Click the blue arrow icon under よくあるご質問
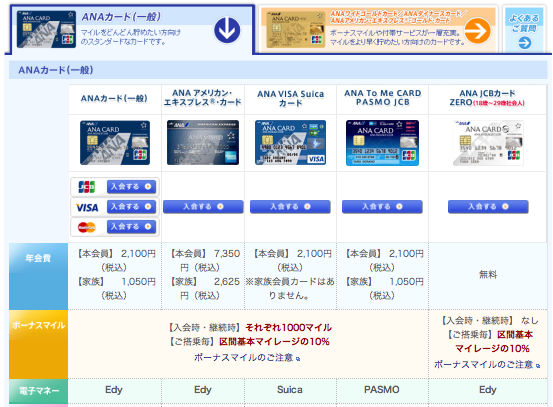The height and width of the screenshot is (407, 553). pos(524,43)
